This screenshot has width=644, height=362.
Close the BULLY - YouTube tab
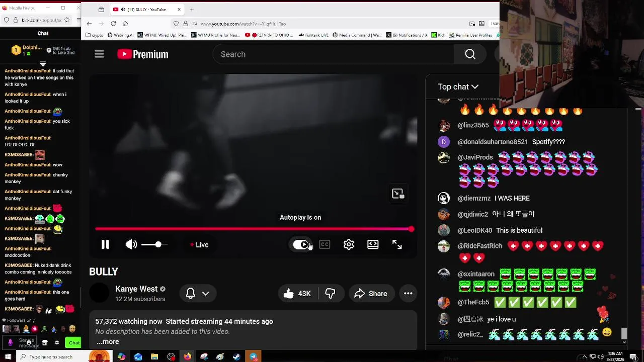point(179,10)
